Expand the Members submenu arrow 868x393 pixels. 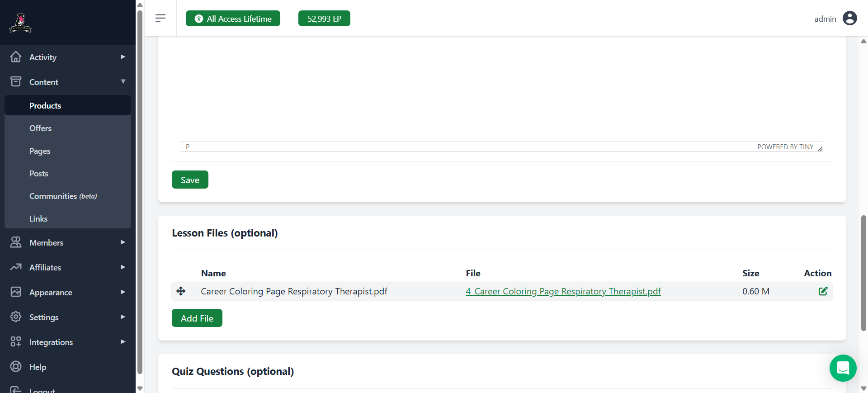click(123, 242)
